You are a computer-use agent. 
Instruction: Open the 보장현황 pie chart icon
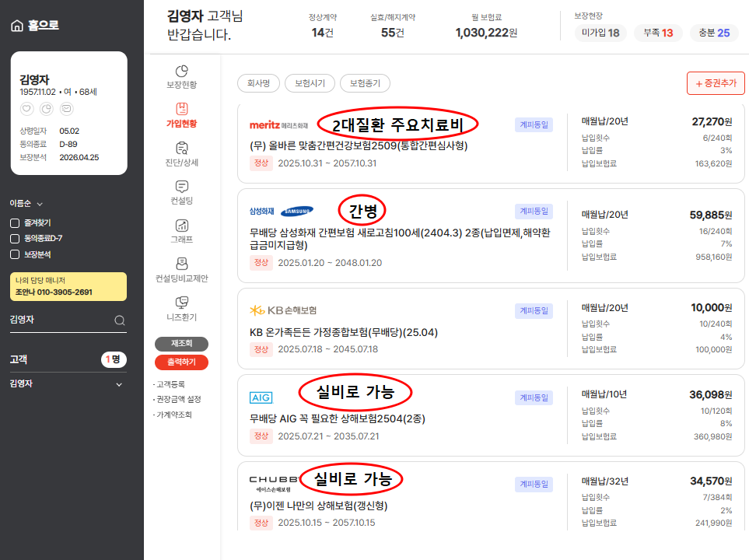[182, 72]
